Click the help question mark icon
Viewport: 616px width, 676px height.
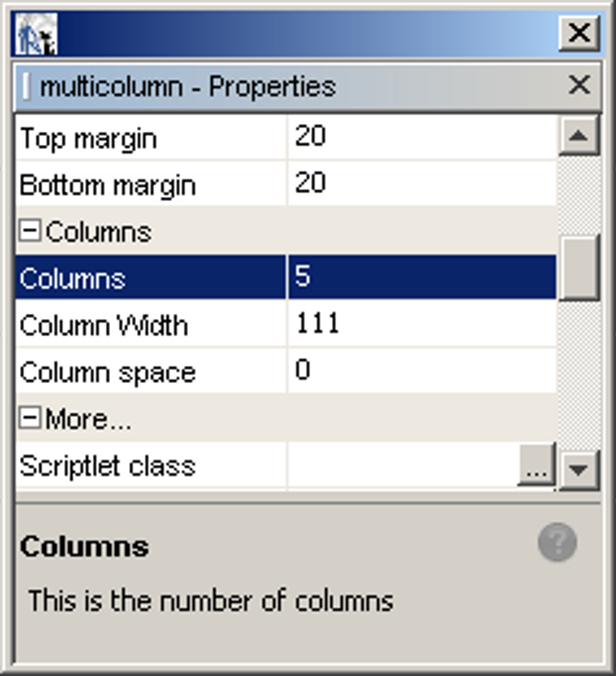557,543
